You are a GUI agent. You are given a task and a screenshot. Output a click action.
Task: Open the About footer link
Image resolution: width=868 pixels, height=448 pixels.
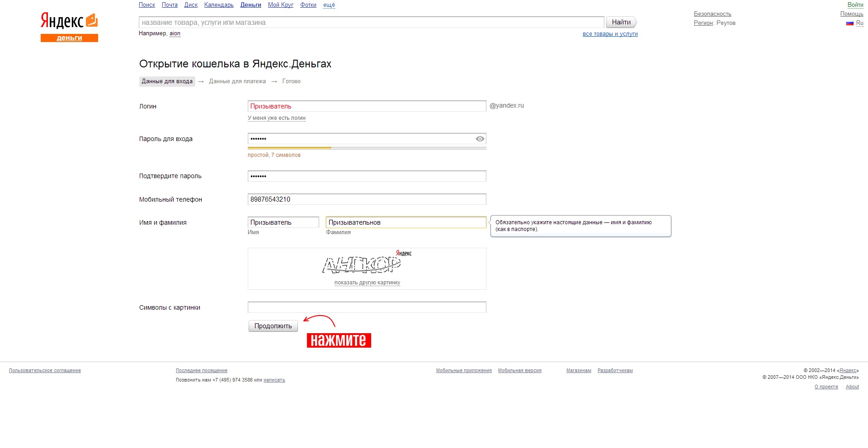pos(852,387)
